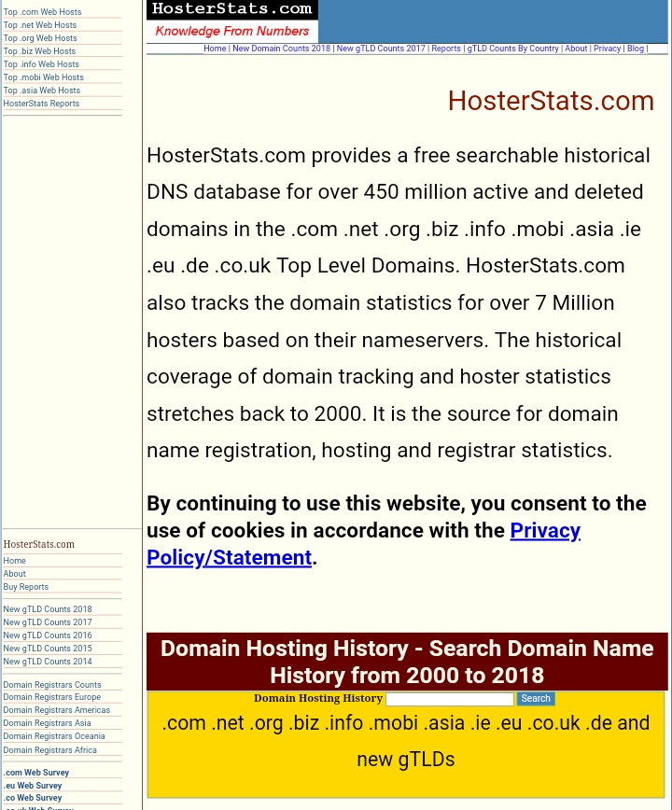Click the HosterStats.com black logo banner
This screenshot has height=810, width=672.
pyautogui.click(x=231, y=9)
